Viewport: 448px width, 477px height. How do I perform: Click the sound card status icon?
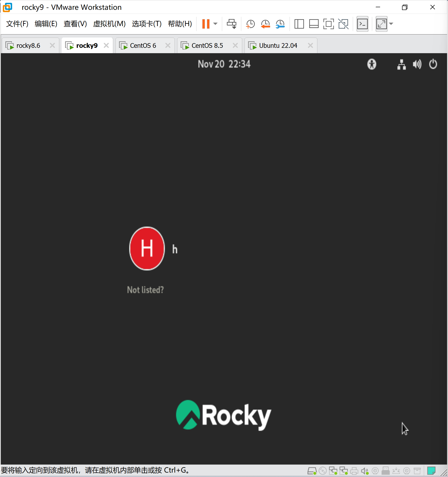pos(365,471)
